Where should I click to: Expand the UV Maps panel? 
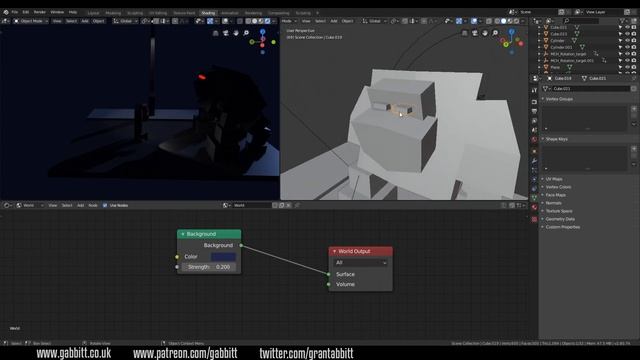tap(554, 179)
